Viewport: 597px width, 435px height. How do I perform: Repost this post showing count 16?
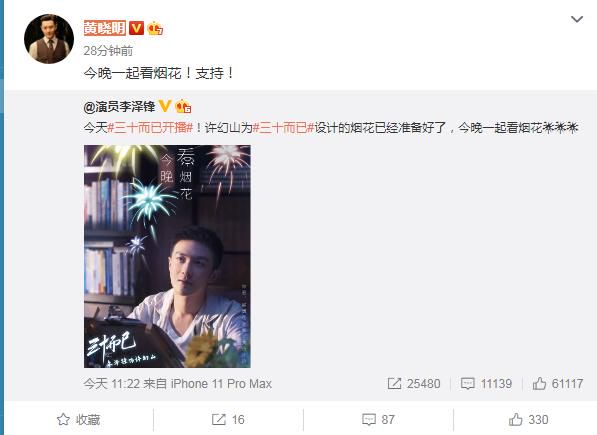coord(228,419)
